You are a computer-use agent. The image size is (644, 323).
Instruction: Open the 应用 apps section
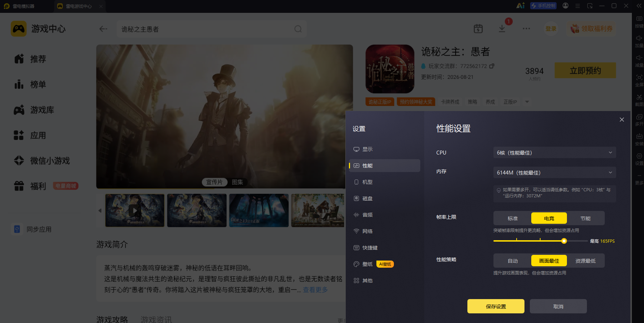(30, 136)
